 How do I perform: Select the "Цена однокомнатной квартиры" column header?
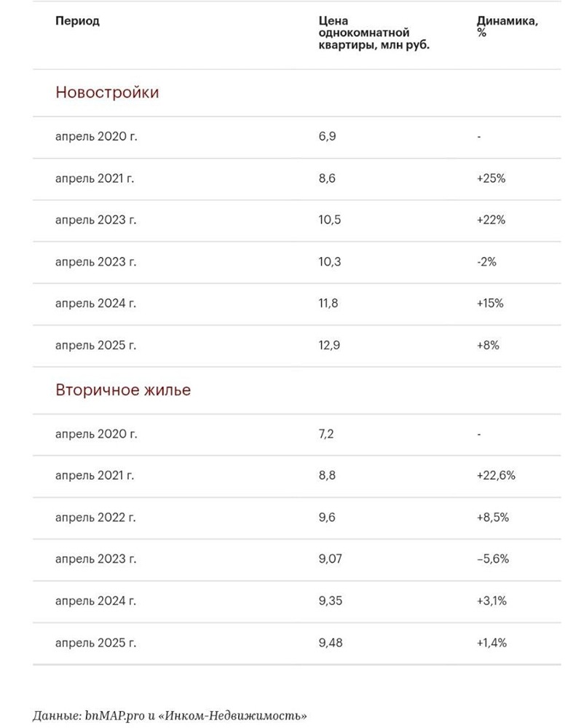374,33
